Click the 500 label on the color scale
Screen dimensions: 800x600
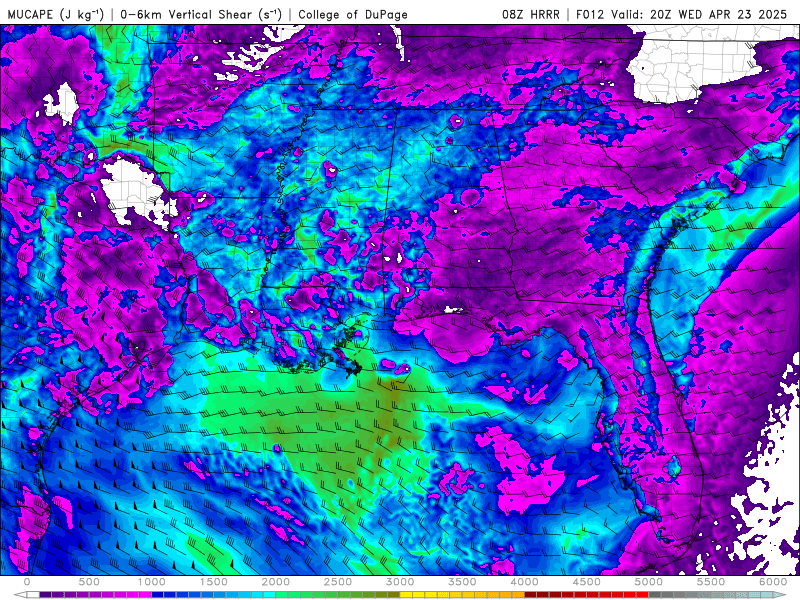point(89,582)
